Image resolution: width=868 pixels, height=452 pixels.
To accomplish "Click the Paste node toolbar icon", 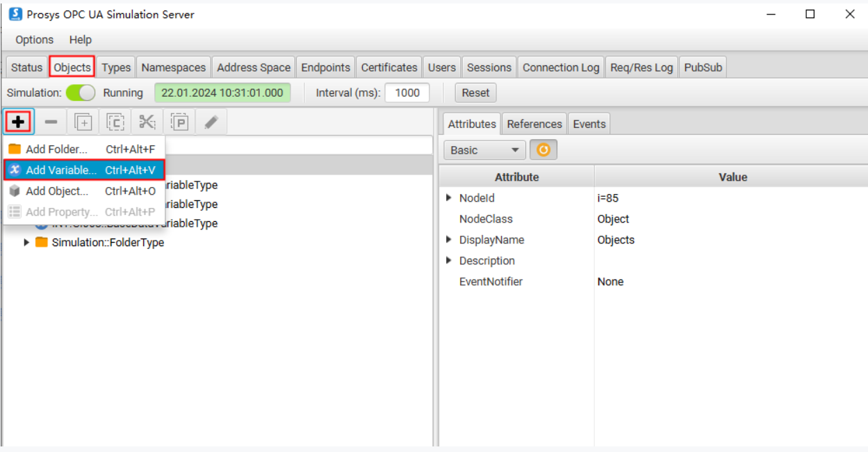I will pyautogui.click(x=179, y=122).
